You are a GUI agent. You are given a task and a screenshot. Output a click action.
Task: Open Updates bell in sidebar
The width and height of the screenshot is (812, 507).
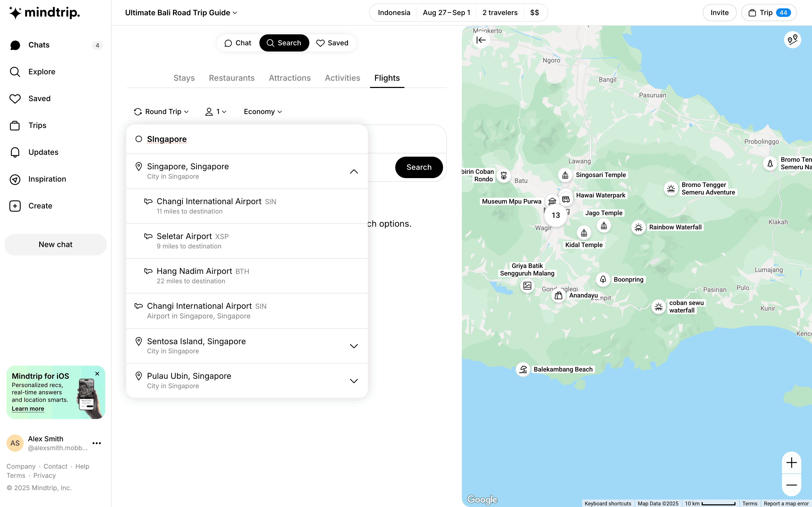point(15,152)
